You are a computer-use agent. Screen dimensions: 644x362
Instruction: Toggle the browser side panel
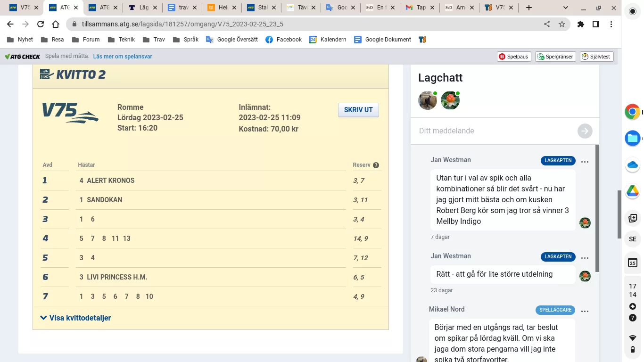[596, 24]
